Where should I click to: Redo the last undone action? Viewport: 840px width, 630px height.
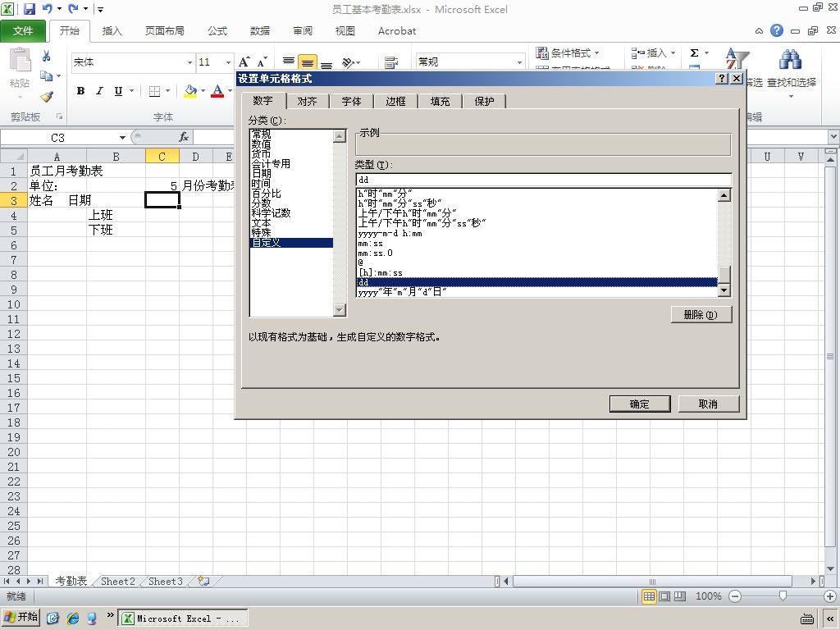73,8
